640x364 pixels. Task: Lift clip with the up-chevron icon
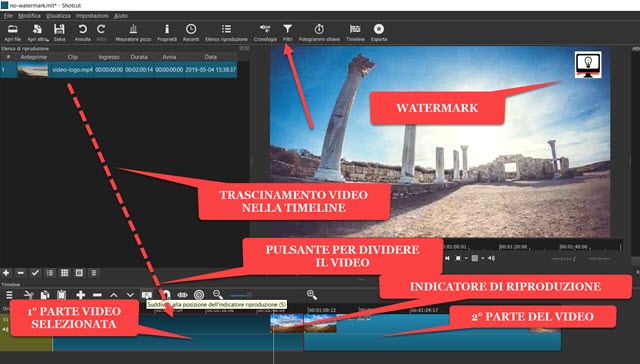coord(114,295)
